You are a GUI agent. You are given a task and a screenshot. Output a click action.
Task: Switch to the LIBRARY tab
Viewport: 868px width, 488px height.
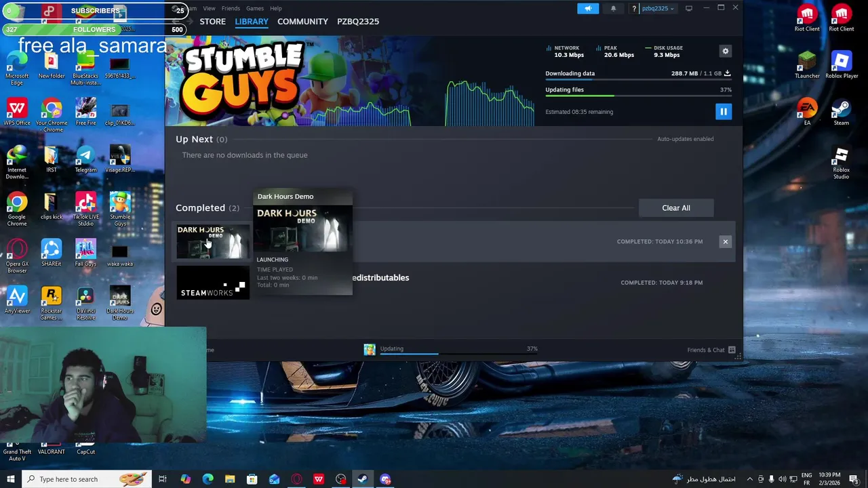(252, 22)
